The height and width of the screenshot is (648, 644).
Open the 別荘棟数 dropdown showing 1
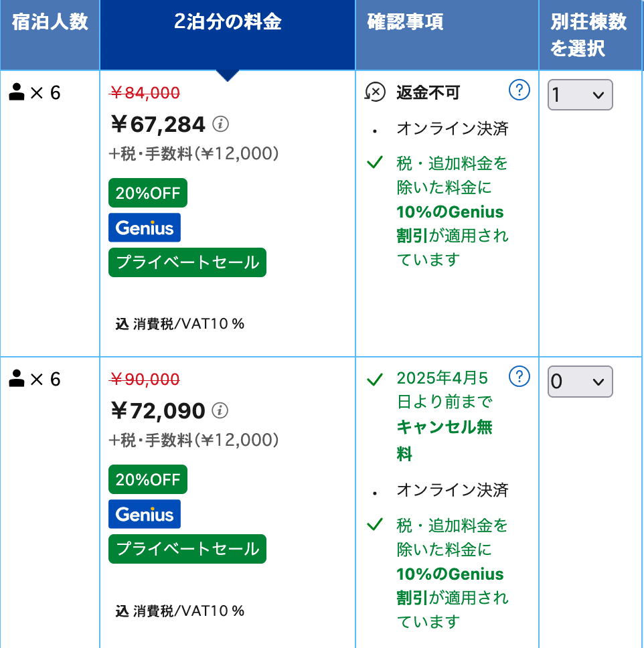pyautogui.click(x=580, y=94)
